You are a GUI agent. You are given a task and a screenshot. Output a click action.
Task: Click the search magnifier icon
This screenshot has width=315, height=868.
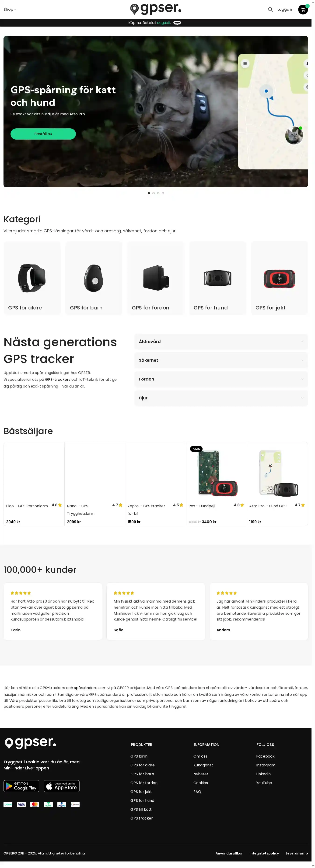(270, 10)
